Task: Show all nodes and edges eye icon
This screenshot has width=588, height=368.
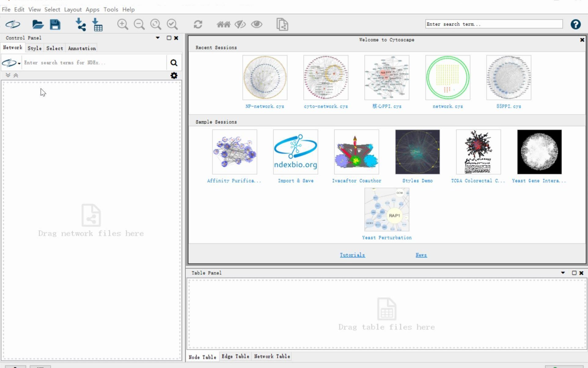Action: click(x=257, y=24)
